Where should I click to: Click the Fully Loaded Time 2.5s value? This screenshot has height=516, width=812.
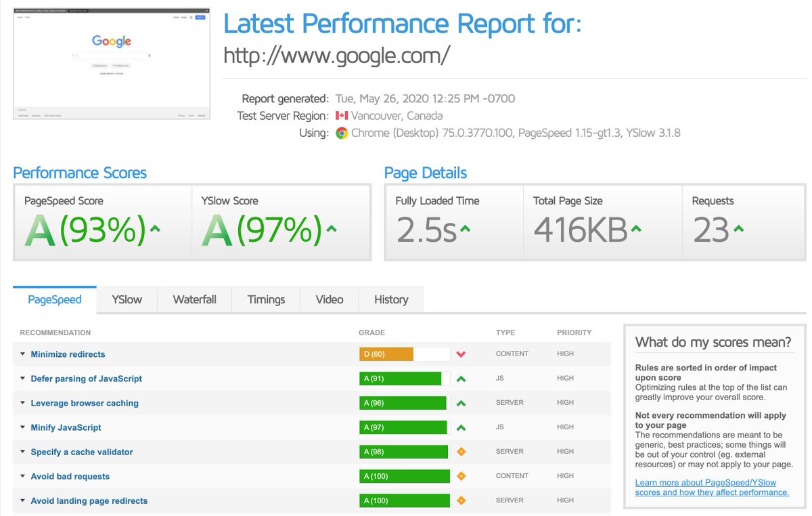coord(426,231)
